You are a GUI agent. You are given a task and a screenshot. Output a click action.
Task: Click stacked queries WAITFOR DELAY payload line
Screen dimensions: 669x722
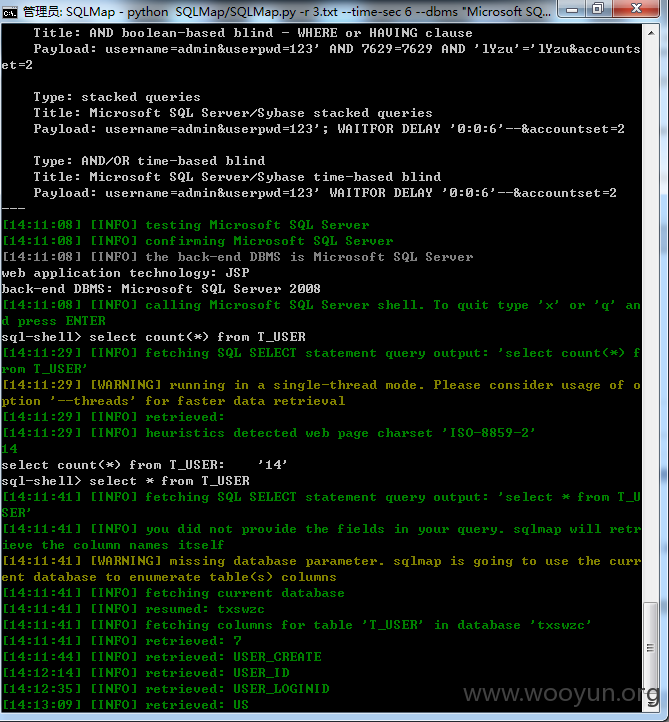click(329, 129)
